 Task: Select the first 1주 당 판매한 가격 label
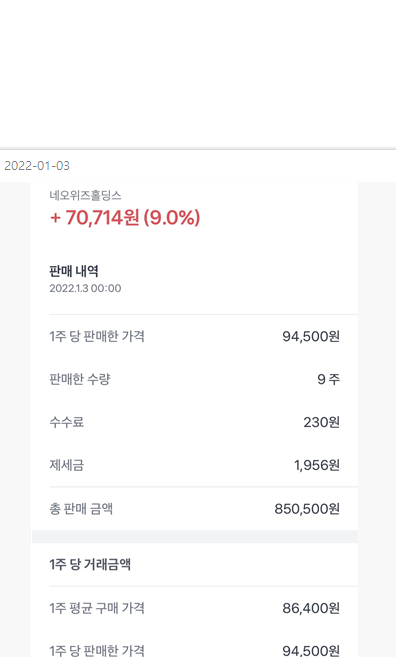97,336
